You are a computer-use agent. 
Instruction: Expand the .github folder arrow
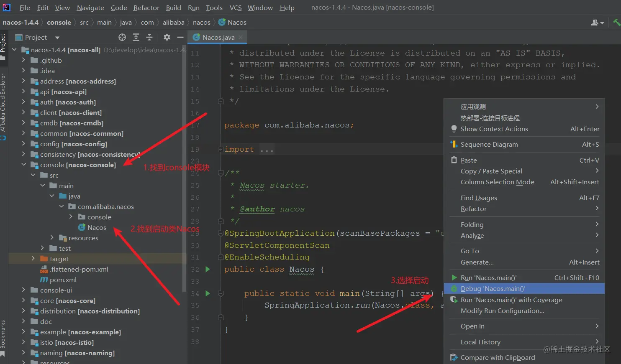click(24, 60)
